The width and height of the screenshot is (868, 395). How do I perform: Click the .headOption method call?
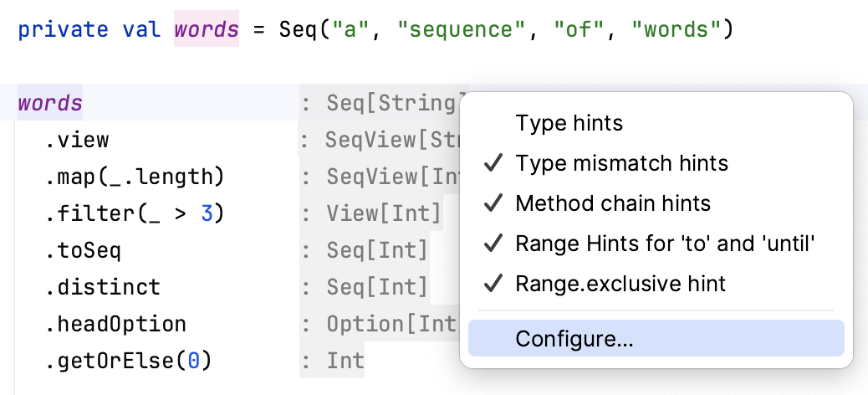coord(115,324)
